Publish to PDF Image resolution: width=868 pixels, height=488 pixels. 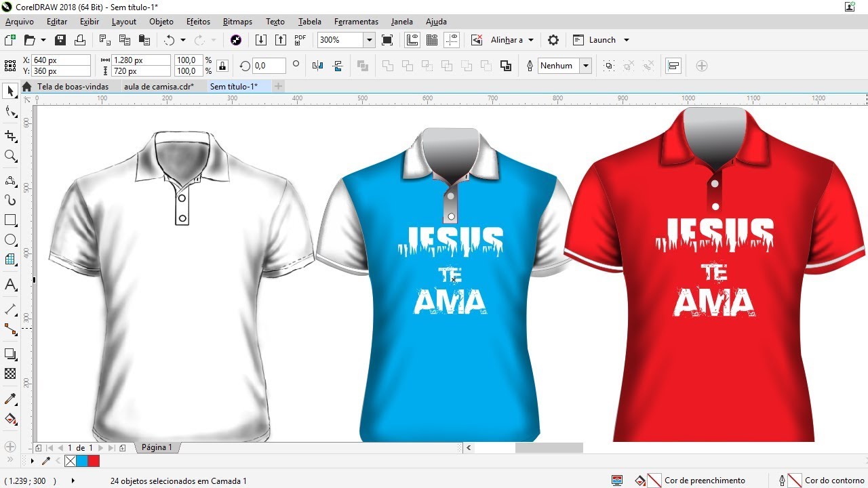tap(300, 40)
